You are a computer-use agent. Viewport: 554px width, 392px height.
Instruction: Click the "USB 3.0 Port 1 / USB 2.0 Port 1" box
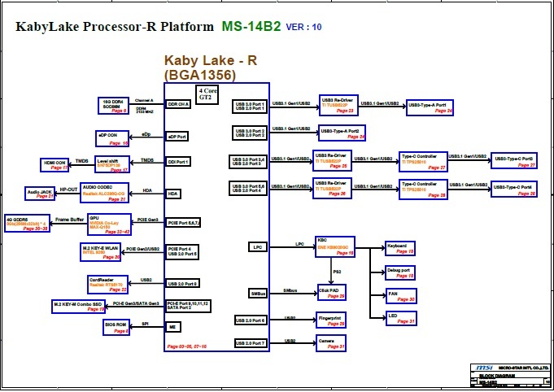pyautogui.click(x=250, y=107)
